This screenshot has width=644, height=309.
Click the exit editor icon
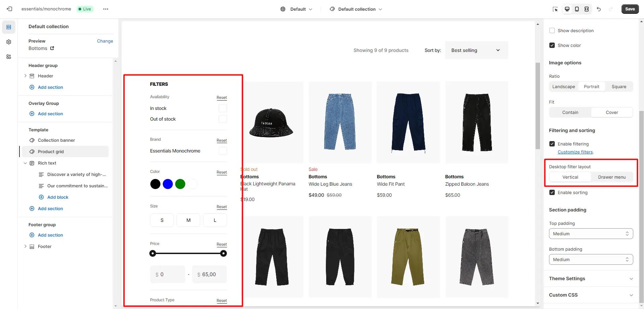pos(9,9)
